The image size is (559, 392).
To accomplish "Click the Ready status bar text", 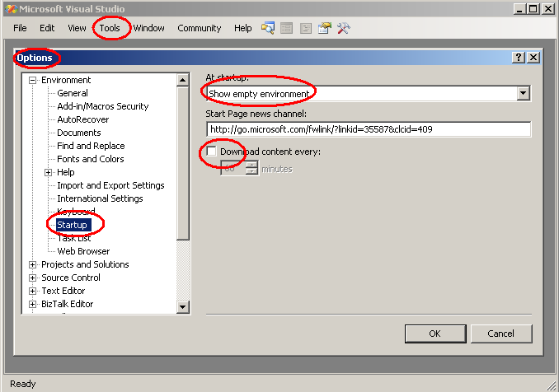I will [23, 384].
